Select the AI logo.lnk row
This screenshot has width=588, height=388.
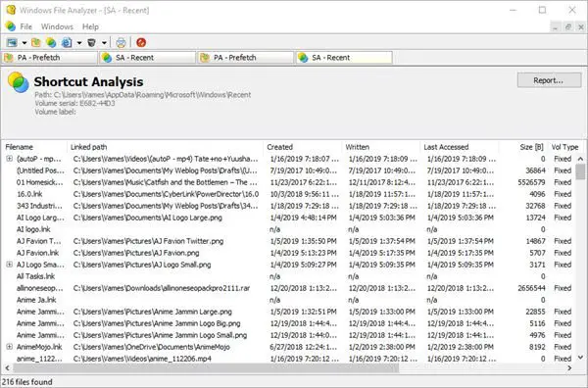[x=289, y=229]
